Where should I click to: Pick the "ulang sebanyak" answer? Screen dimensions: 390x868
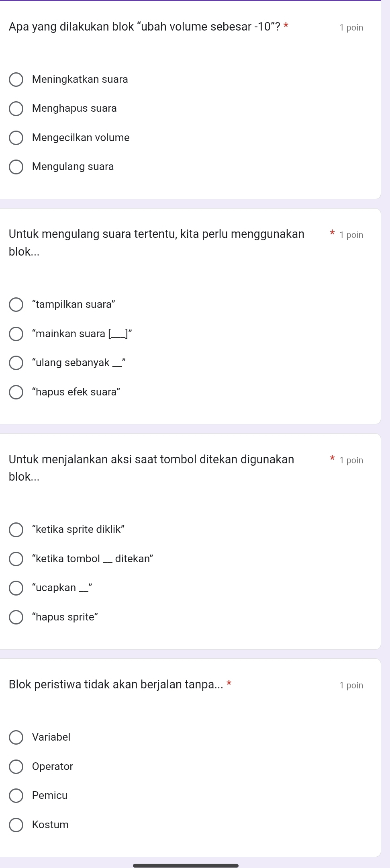point(16,363)
